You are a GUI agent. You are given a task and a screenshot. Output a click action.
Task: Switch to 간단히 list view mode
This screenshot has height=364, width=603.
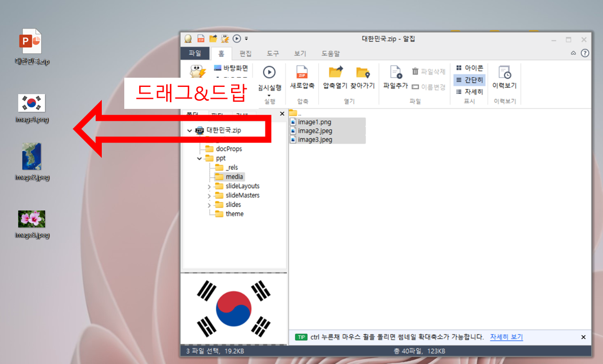(470, 80)
